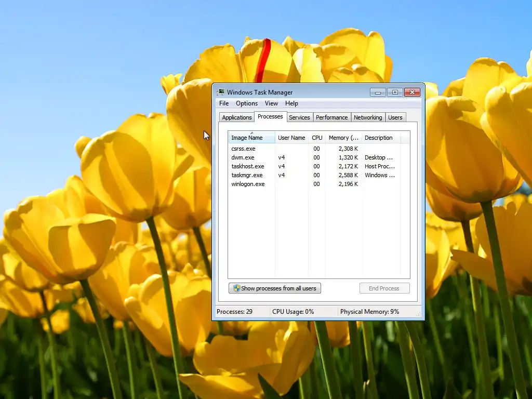This screenshot has width=532, height=399.
Task: Sort by the User Name column header
Action: click(291, 137)
